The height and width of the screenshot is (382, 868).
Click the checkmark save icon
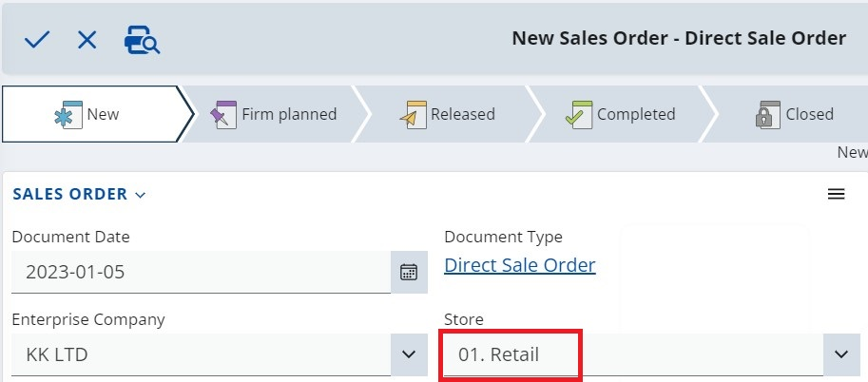(37, 39)
